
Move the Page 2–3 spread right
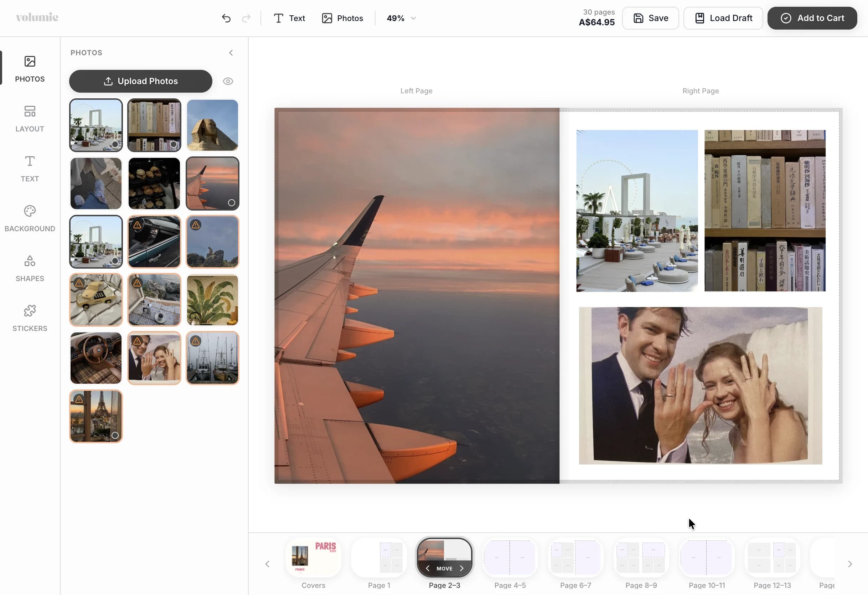point(462,568)
